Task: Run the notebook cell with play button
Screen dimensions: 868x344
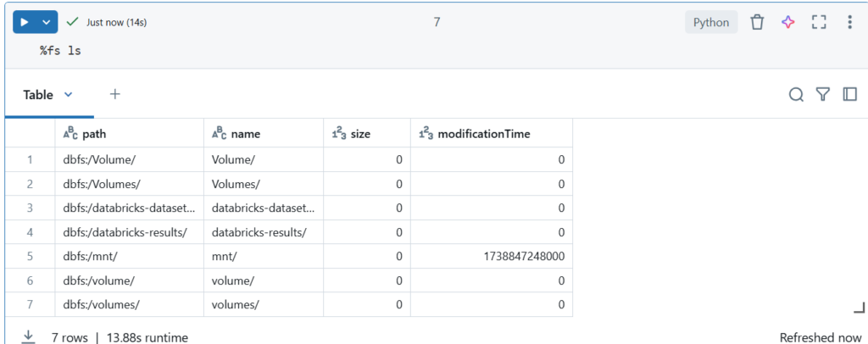Action: click(x=25, y=22)
